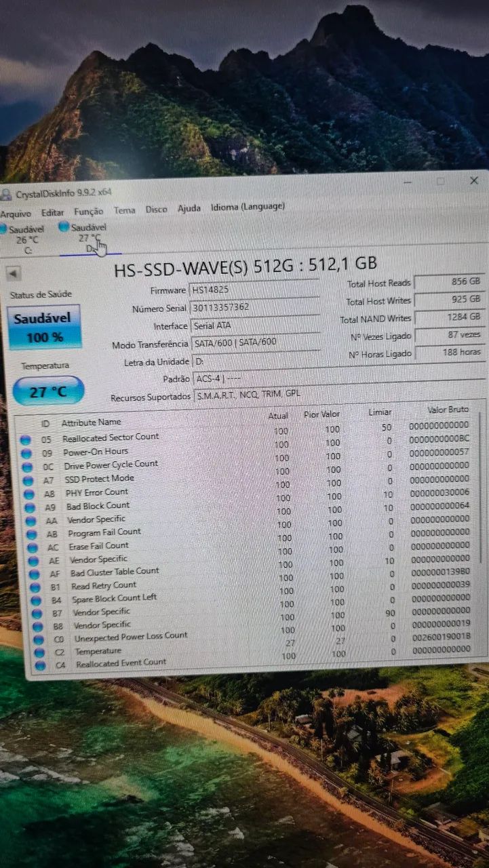This screenshot has width=489, height=868.
Task: Click the Total NAND Writes value 1284 GB
Action: pyautogui.click(x=449, y=317)
